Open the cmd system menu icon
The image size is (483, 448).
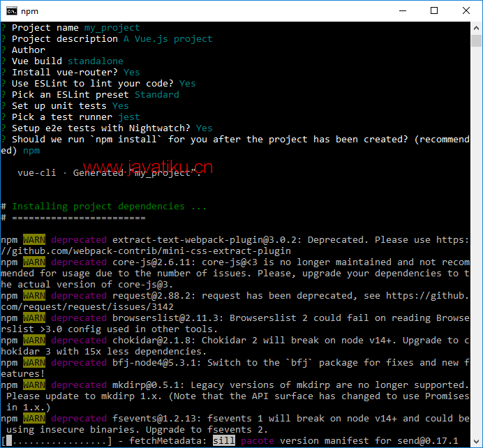(12, 11)
